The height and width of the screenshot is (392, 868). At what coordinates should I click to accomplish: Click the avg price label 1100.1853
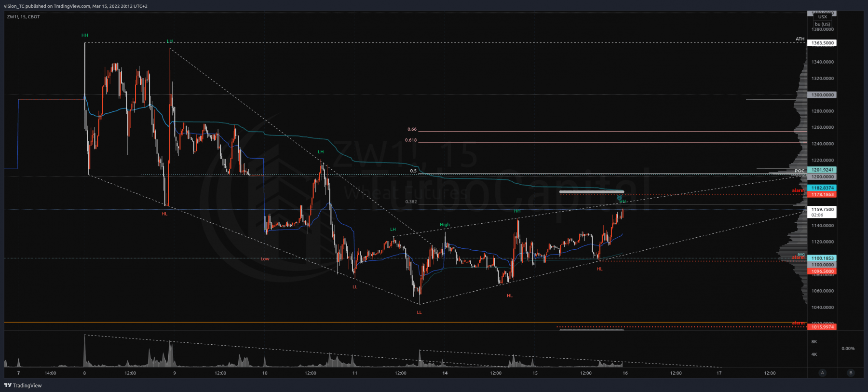coord(822,258)
